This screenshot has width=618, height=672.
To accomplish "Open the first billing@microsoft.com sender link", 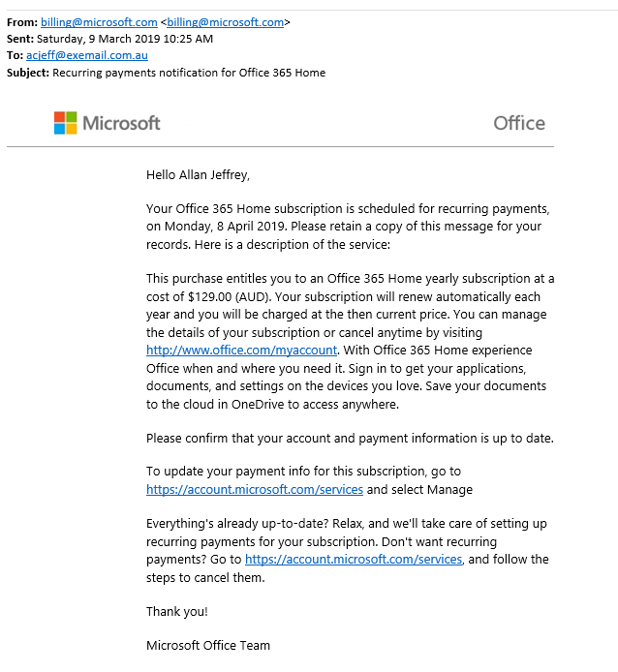I will pos(99,22).
